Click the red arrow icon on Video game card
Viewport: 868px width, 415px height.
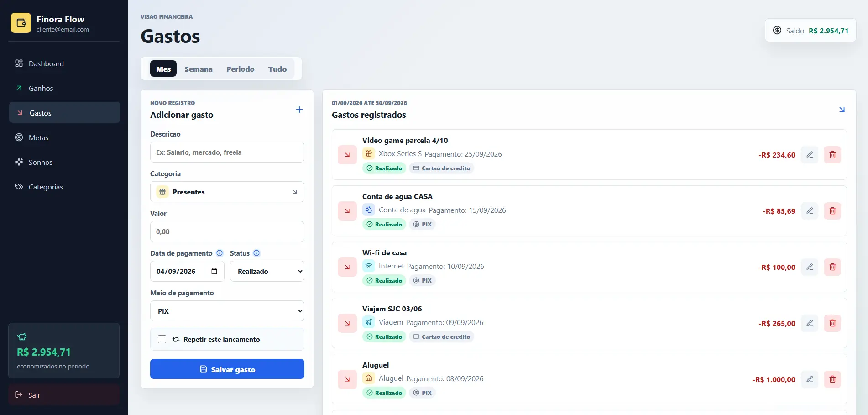pos(347,155)
